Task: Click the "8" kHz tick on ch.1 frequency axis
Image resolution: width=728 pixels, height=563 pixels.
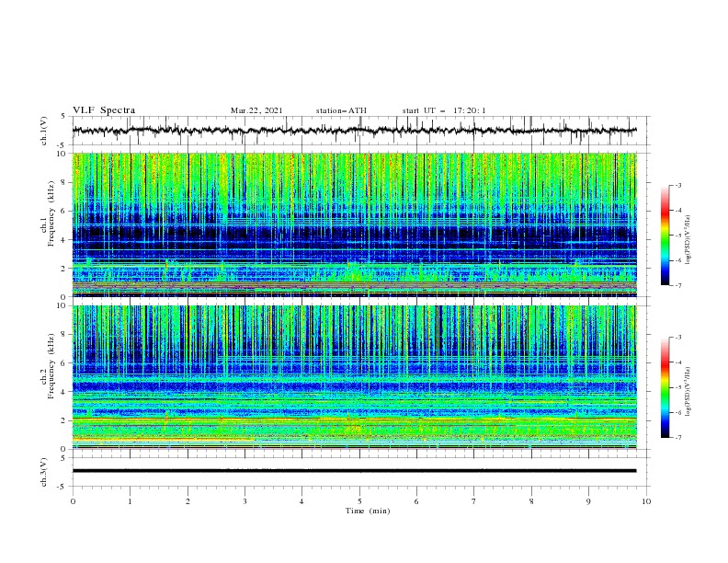Action: point(64,182)
